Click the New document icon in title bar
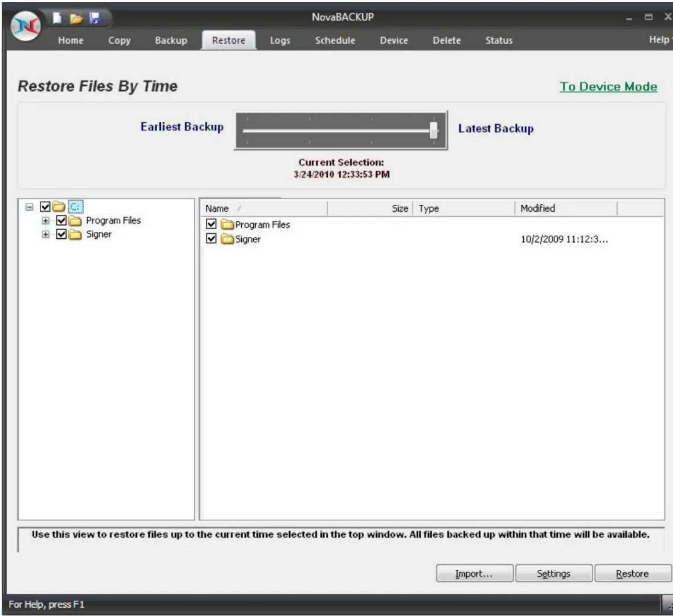The image size is (673, 616). tap(57, 18)
